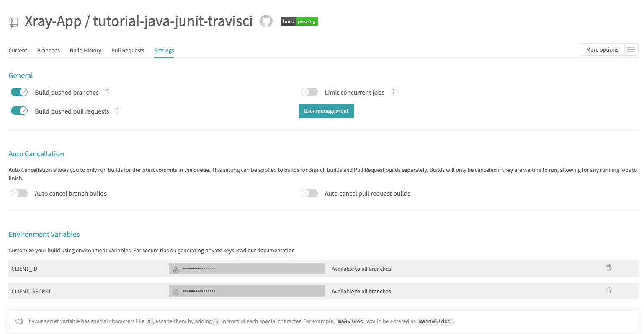Screen dimensions: 644x334
Task: Click the megaphone icon in the tip
Action: tap(19, 321)
